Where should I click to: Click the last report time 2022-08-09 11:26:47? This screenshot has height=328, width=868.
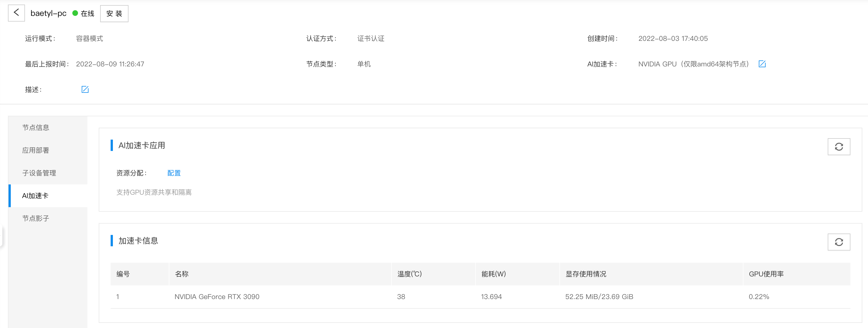tap(110, 64)
